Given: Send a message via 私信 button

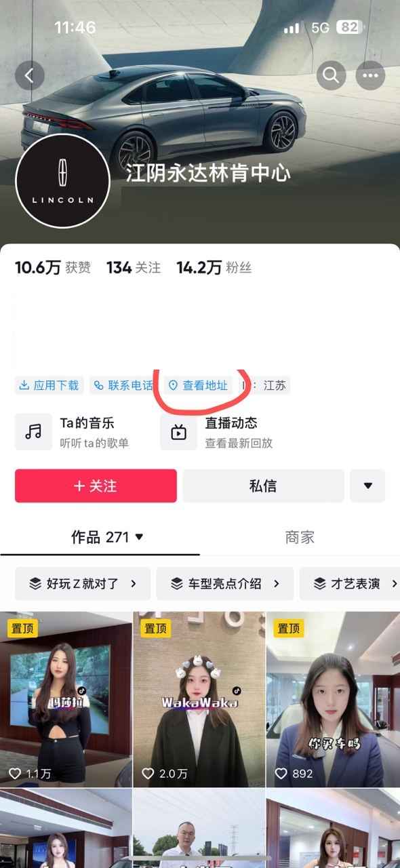Looking at the screenshot, I should (x=263, y=486).
